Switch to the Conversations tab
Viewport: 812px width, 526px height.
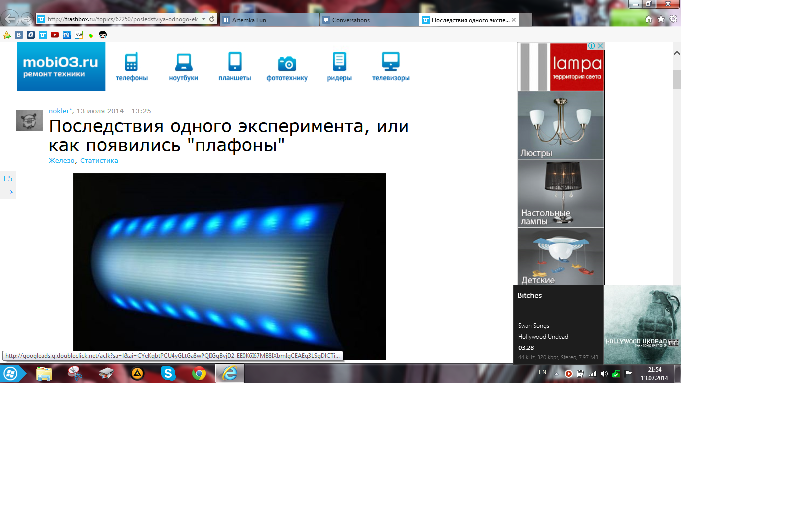(369, 20)
